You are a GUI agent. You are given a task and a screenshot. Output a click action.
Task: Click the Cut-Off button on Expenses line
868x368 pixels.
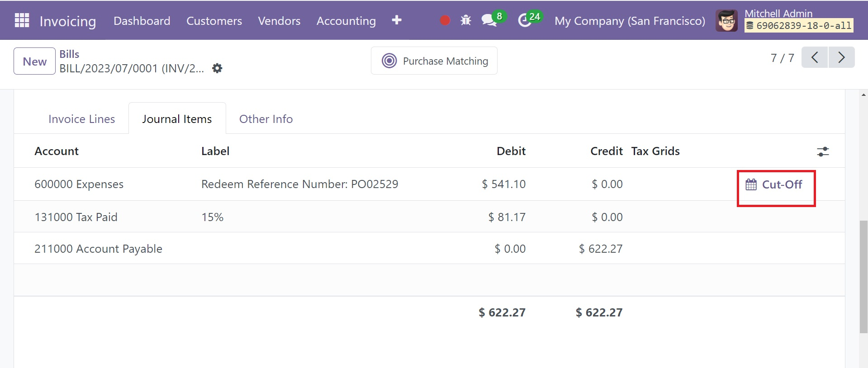775,184
